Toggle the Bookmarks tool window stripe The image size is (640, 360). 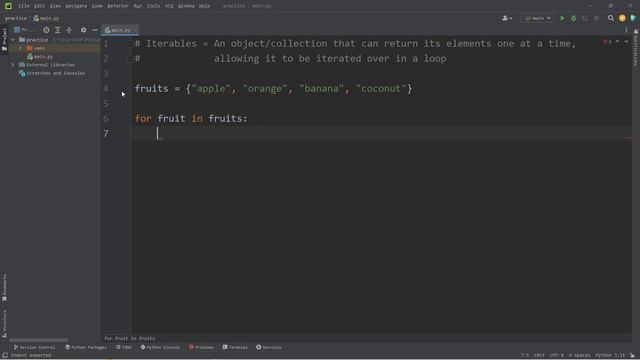pos(4,288)
